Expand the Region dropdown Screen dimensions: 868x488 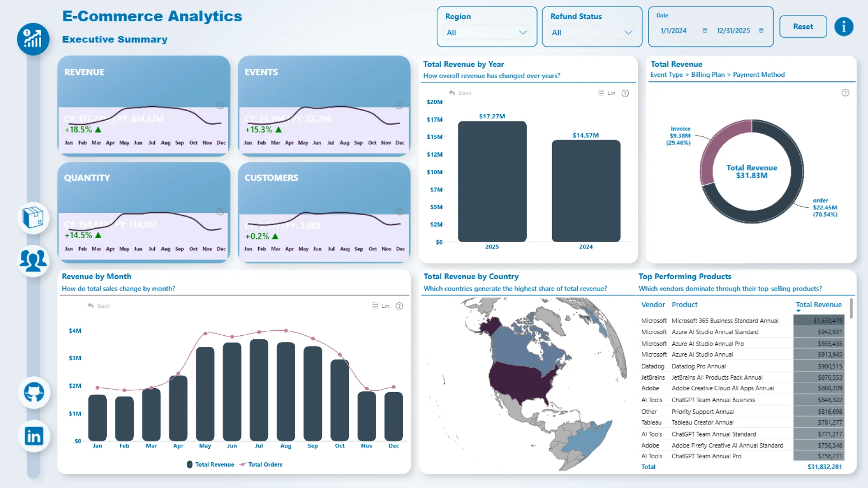pos(486,33)
